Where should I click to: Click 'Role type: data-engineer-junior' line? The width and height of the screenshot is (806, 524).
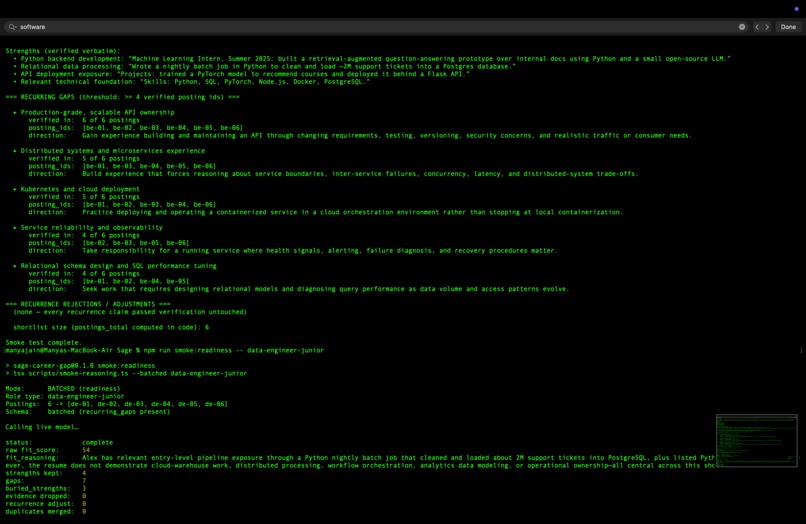(65, 396)
